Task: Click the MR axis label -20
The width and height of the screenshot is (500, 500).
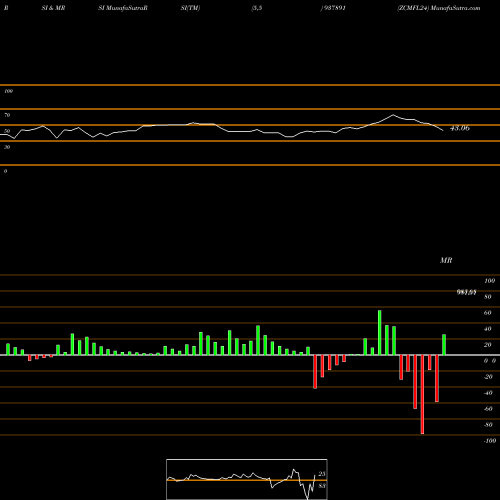Action: [x=488, y=377]
